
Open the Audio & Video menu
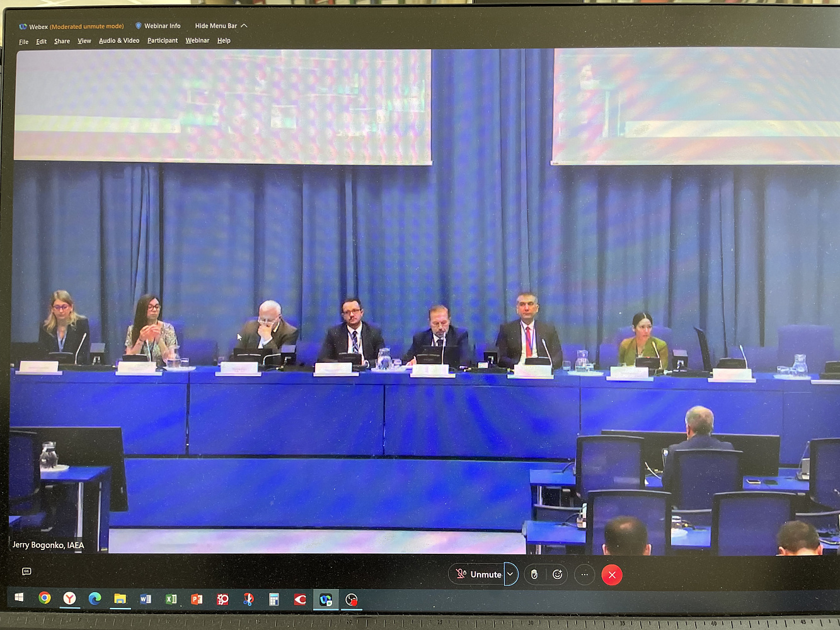(119, 41)
